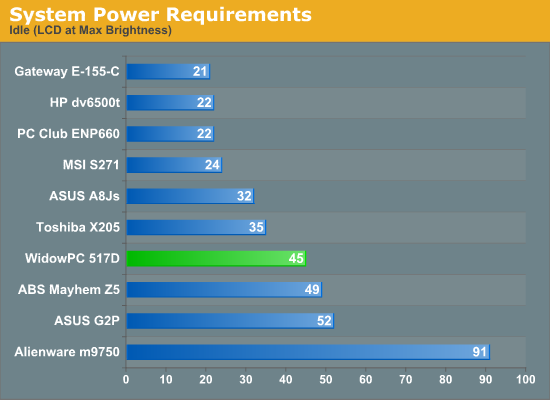
Task: Click the MSI S271 bar value 24
Action: pyautogui.click(x=212, y=165)
